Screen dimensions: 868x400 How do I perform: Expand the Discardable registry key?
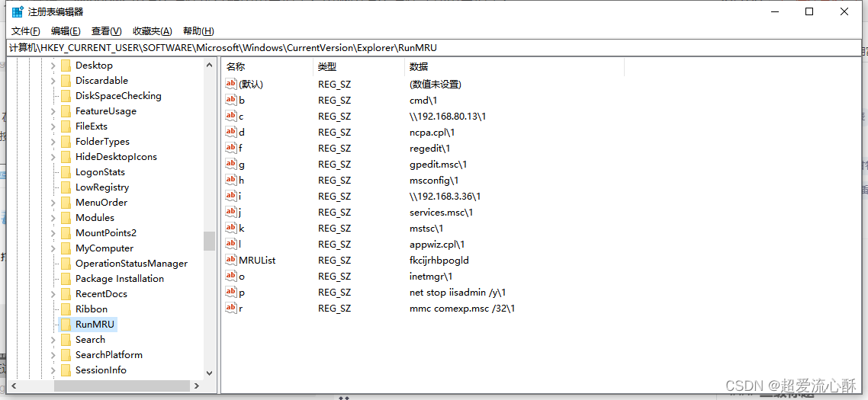pyautogui.click(x=53, y=81)
